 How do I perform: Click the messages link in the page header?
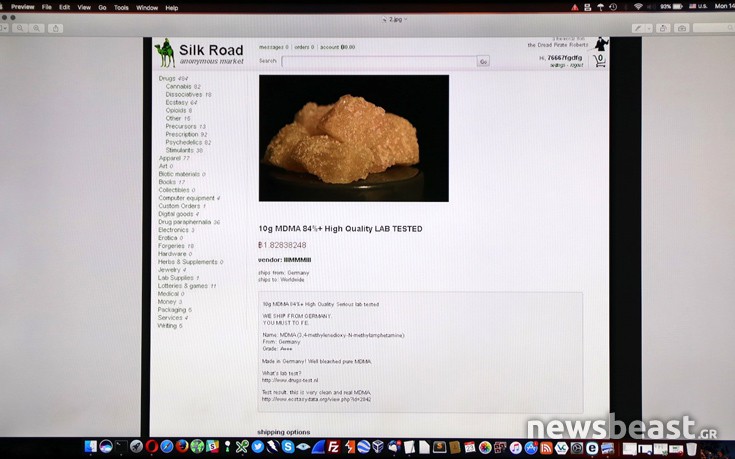pos(272,47)
